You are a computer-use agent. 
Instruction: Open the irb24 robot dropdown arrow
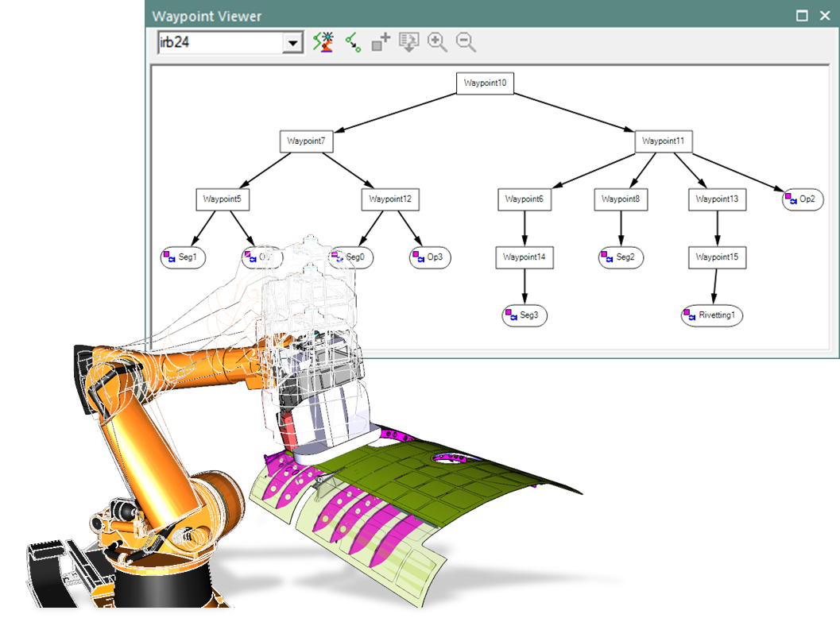[x=292, y=43]
